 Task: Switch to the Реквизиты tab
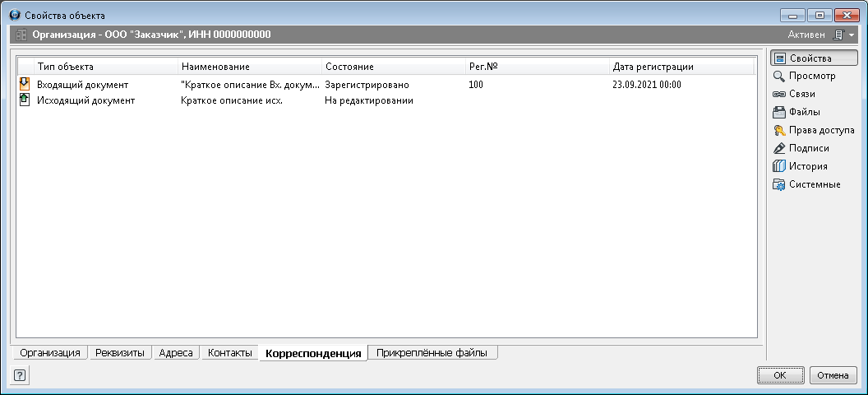point(120,353)
